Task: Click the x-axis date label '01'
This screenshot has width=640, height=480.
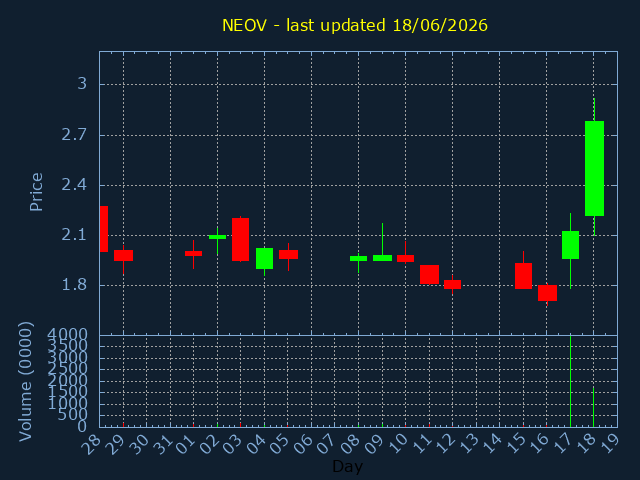Action: click(186, 444)
